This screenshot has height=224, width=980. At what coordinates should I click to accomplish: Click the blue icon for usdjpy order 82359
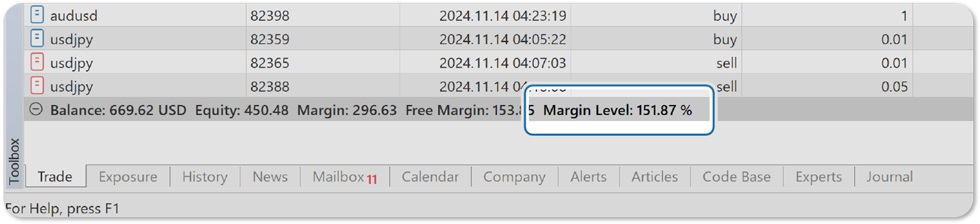point(37,39)
